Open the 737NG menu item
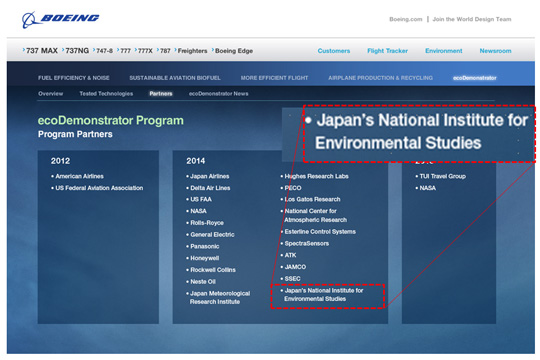The width and height of the screenshot is (540, 360). click(77, 51)
